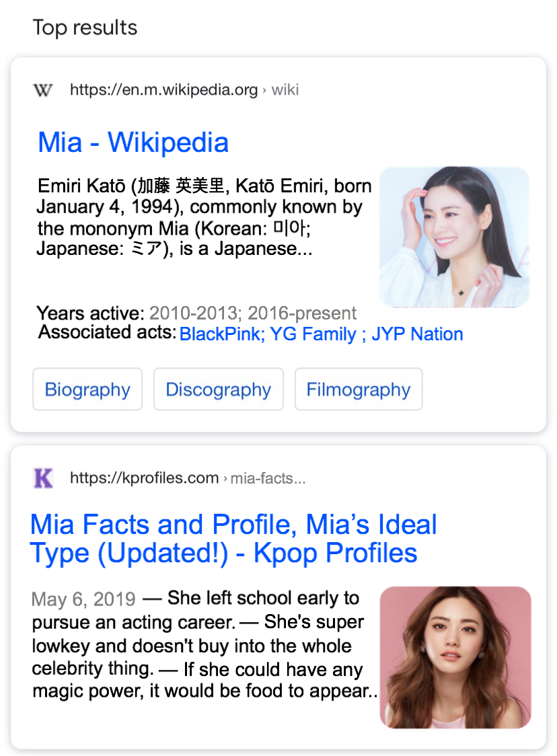Screen dimensions: 557x756
Task: Click the kprofiles.com URL text
Action: coord(144,478)
